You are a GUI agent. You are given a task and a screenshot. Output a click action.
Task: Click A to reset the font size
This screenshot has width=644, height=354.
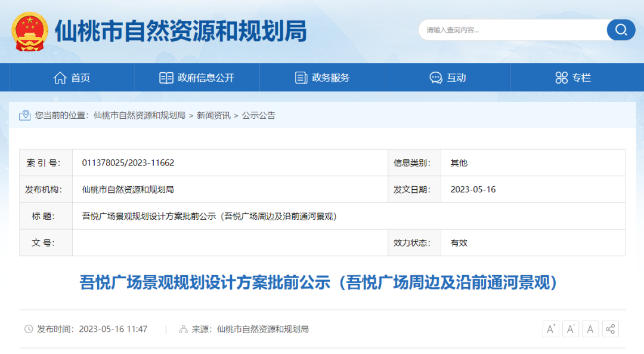pos(590,329)
